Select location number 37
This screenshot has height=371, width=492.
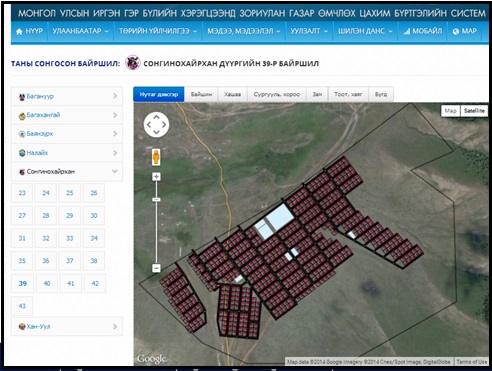click(x=70, y=261)
